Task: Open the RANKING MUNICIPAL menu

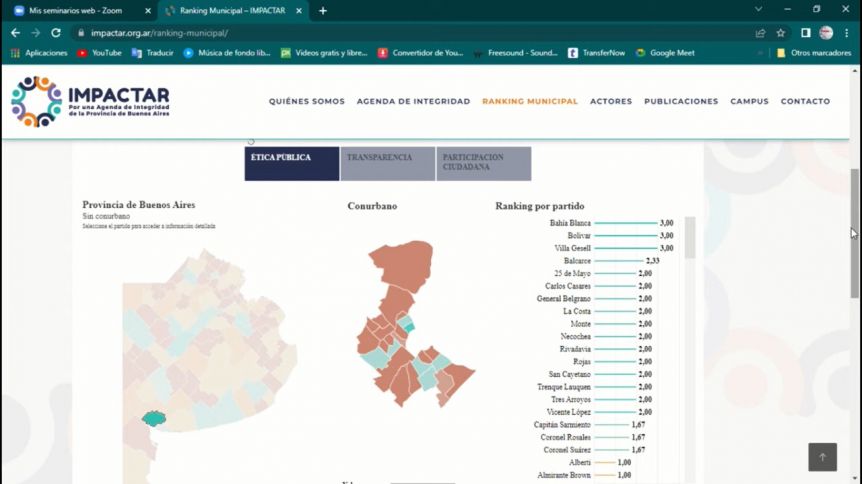Action: [530, 101]
